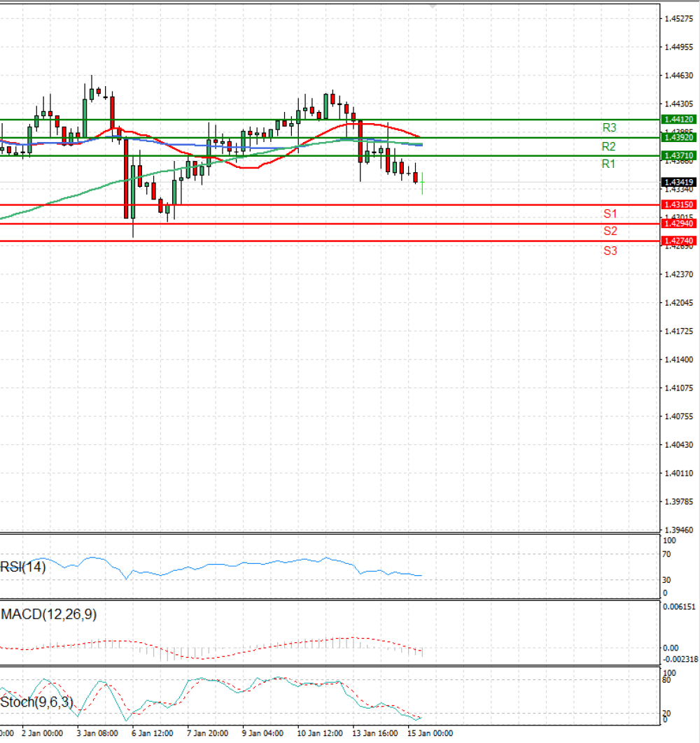Select the R3 resistance text label
Image resolution: width=700 pixels, height=743 pixels.
[x=610, y=127]
